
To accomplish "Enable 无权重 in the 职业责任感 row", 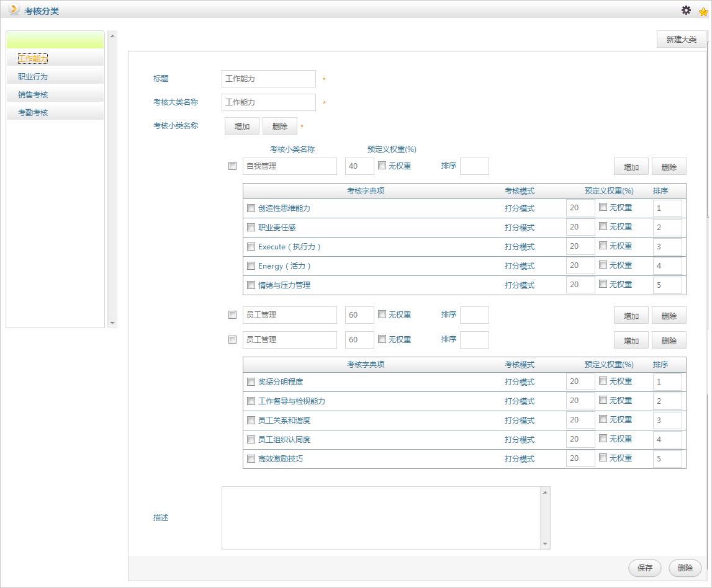I will (603, 227).
